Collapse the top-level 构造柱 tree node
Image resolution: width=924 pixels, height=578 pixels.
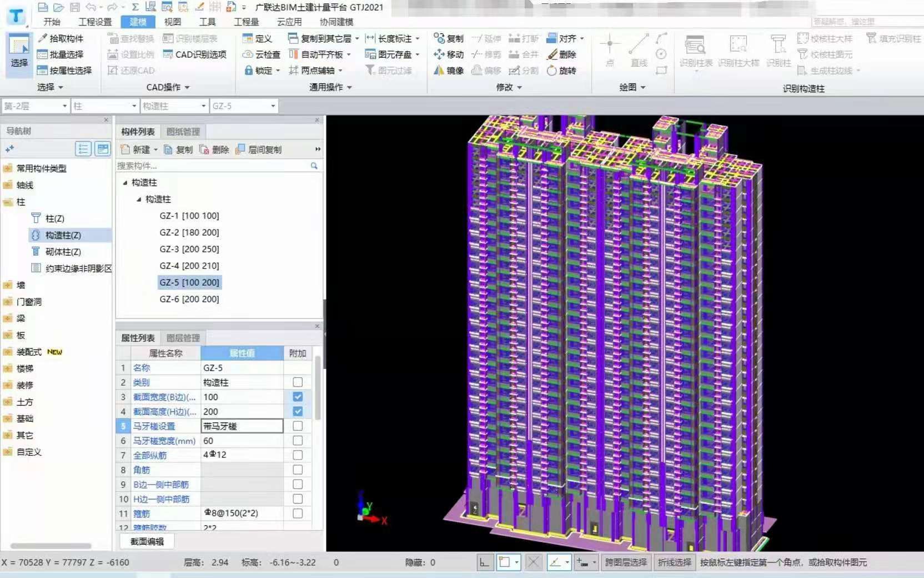click(x=125, y=183)
